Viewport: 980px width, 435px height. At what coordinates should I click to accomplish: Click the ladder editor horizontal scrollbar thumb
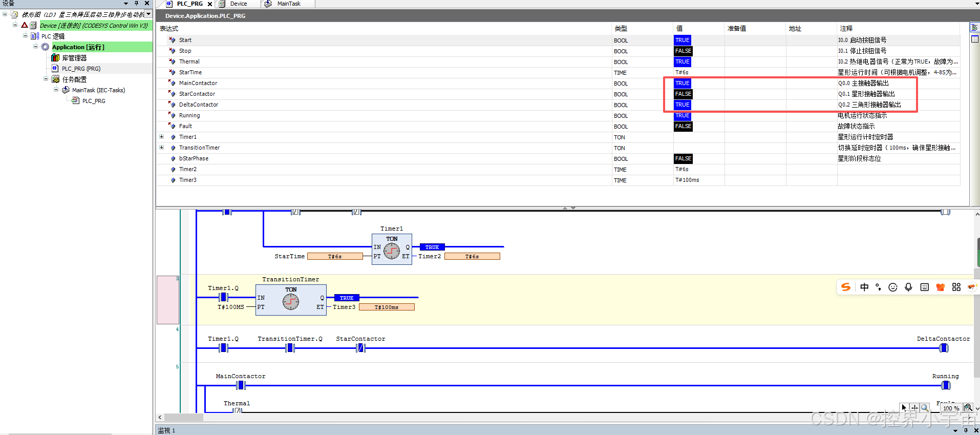tap(184, 417)
